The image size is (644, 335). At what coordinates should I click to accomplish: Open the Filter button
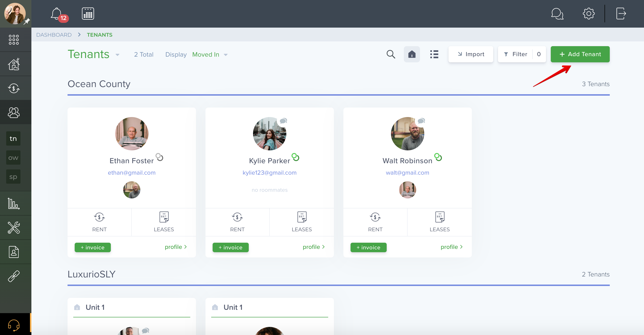pos(522,54)
